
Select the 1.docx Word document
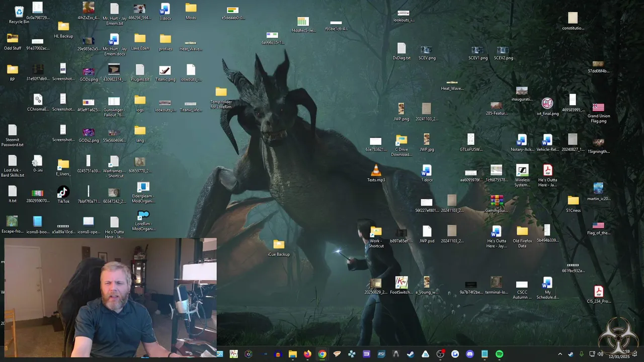pyautogui.click(x=427, y=173)
